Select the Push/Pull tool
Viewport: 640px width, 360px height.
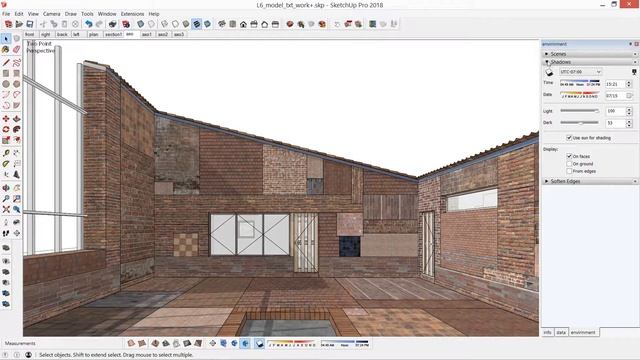[16, 118]
